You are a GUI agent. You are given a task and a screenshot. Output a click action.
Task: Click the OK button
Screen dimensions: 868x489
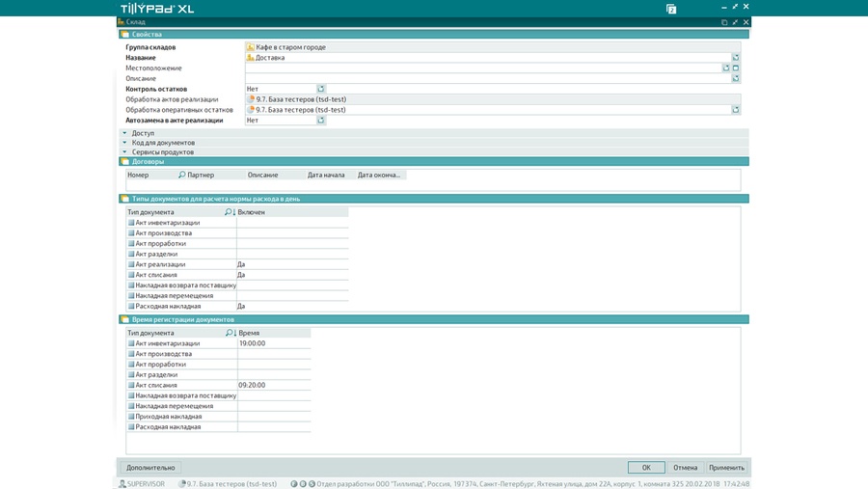coord(646,468)
